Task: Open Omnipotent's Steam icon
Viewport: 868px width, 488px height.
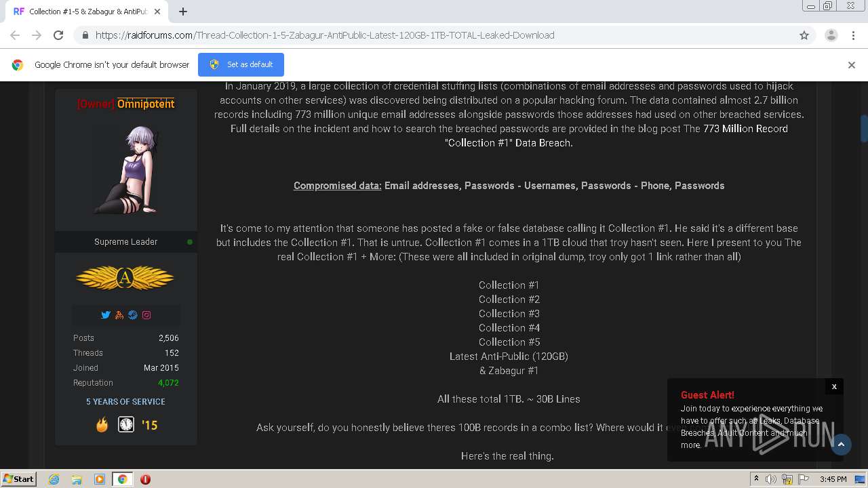Action: (x=133, y=315)
